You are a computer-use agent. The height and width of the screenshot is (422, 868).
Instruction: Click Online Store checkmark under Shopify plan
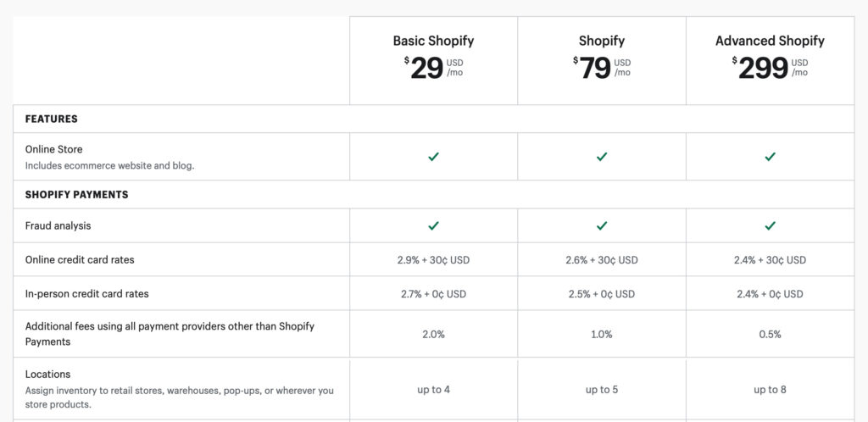(602, 157)
